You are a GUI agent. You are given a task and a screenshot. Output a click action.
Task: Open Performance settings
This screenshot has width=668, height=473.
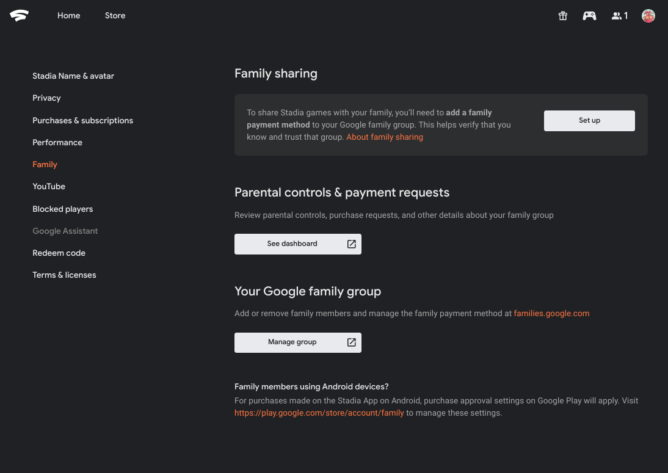[57, 142]
